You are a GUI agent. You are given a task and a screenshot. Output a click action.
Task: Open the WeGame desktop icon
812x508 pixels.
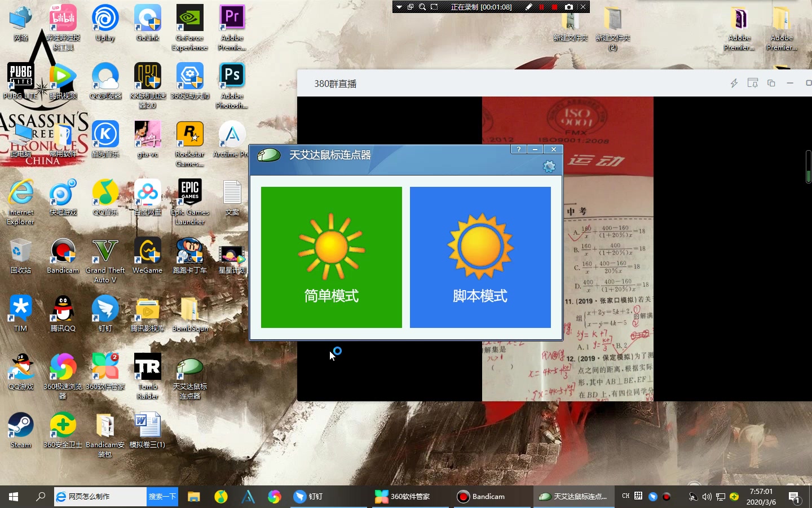tap(148, 256)
